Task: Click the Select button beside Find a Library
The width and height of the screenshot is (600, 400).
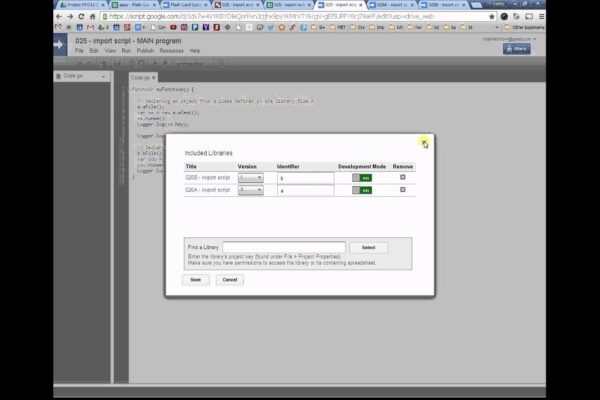Action: click(x=368, y=248)
